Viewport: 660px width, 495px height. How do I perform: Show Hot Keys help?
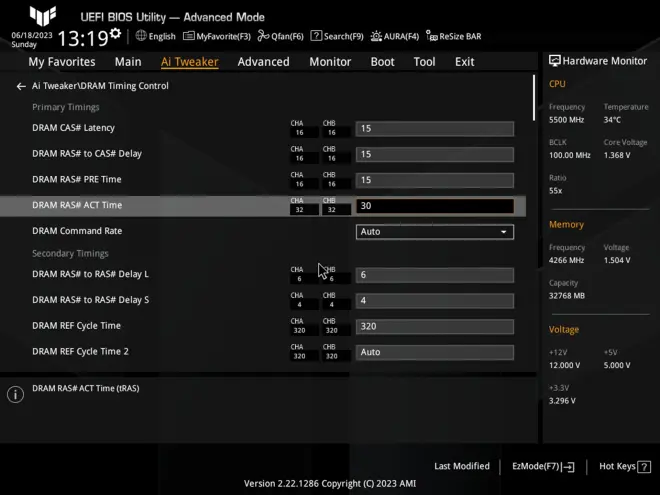coord(622,466)
